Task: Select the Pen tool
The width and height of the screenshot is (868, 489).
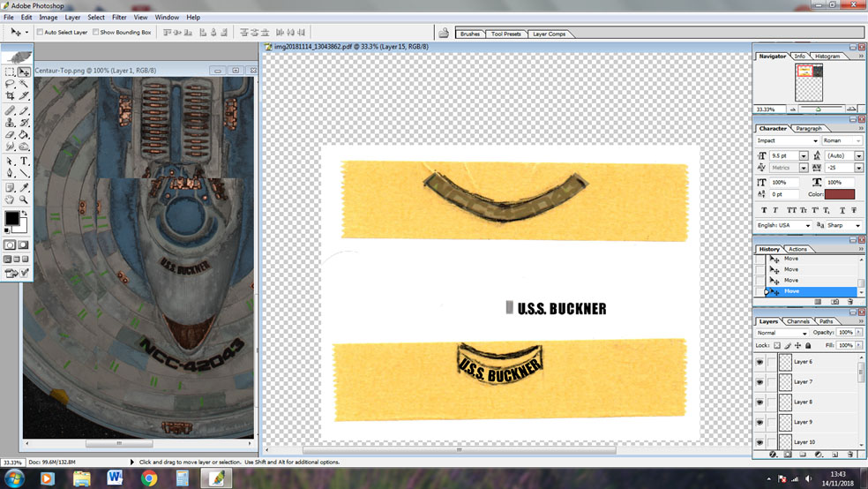Action: (x=10, y=173)
